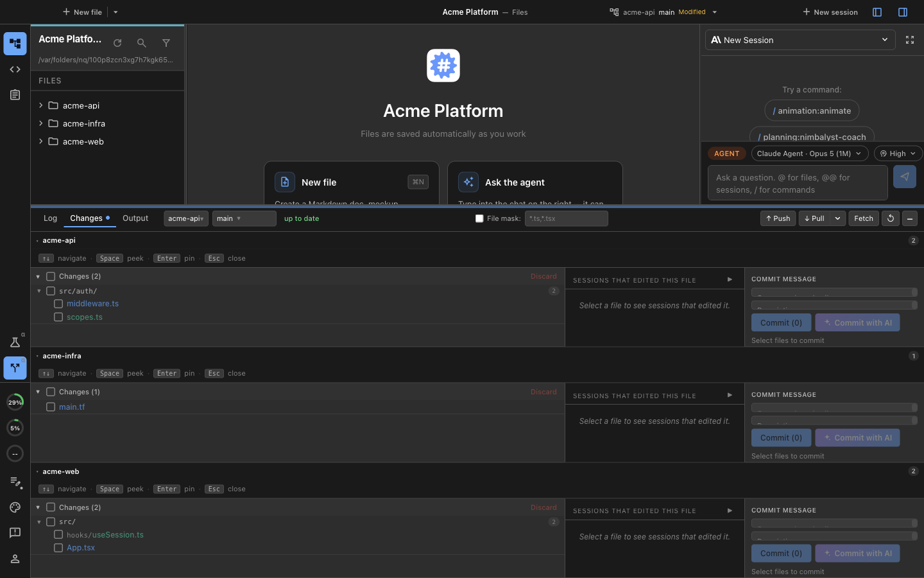This screenshot has height=578, width=924.
Task: Open the New file dropdown arrow
Action: 116,12
